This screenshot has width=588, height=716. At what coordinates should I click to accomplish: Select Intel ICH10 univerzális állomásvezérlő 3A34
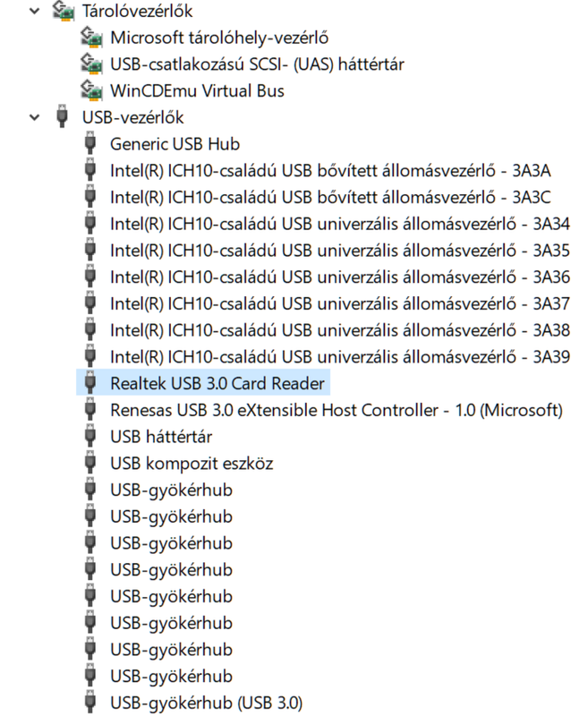click(340, 224)
